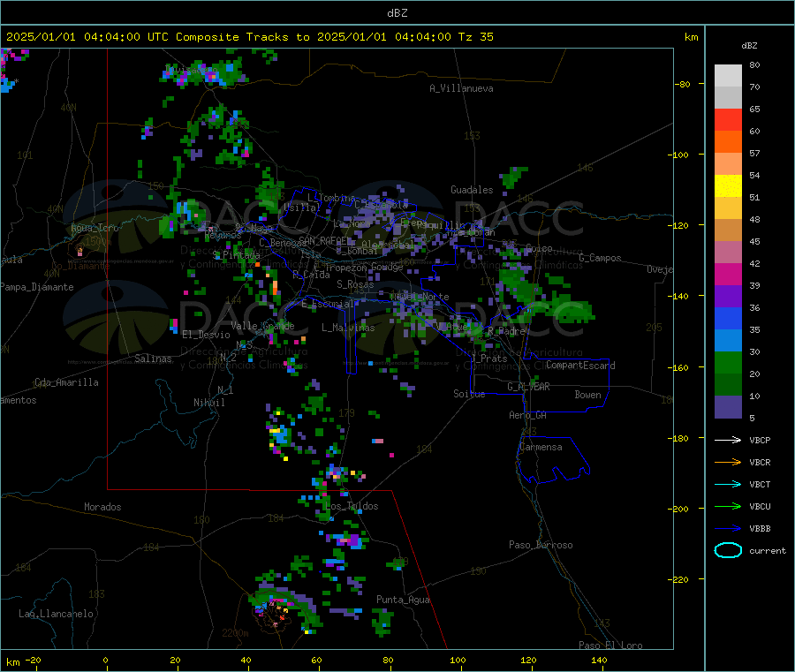
Task: Click the Aero_GA map label
Action: (x=527, y=415)
